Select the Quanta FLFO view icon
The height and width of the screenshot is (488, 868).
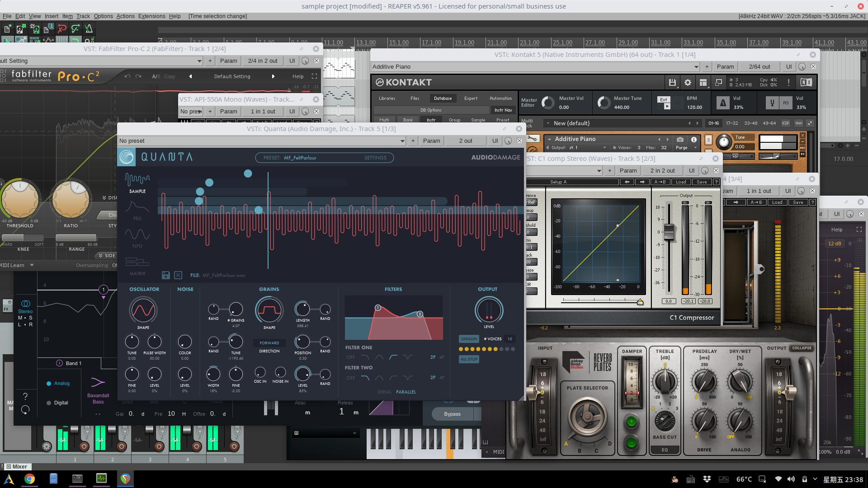pyautogui.click(x=137, y=235)
